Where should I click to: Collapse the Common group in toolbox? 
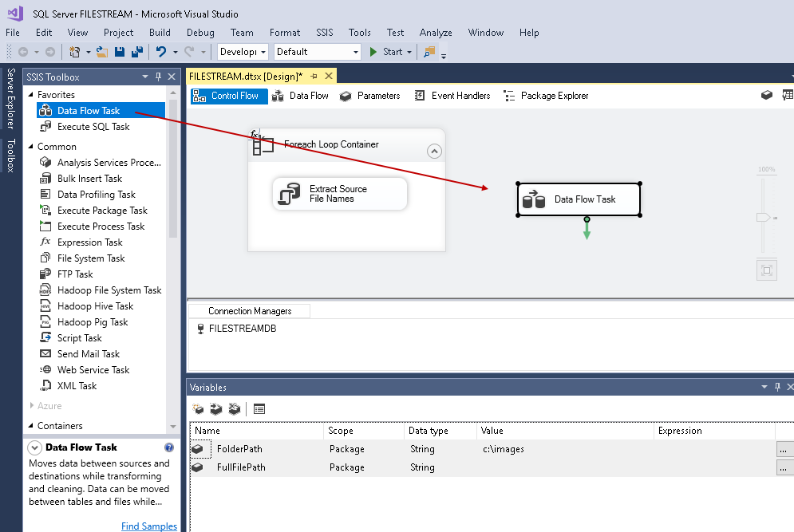[x=31, y=146]
